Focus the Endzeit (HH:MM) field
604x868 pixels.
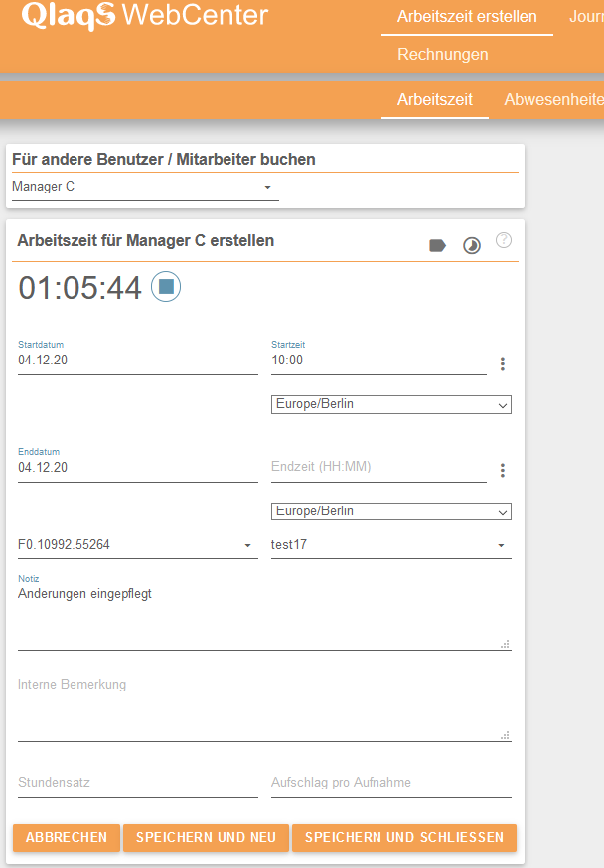point(378,467)
